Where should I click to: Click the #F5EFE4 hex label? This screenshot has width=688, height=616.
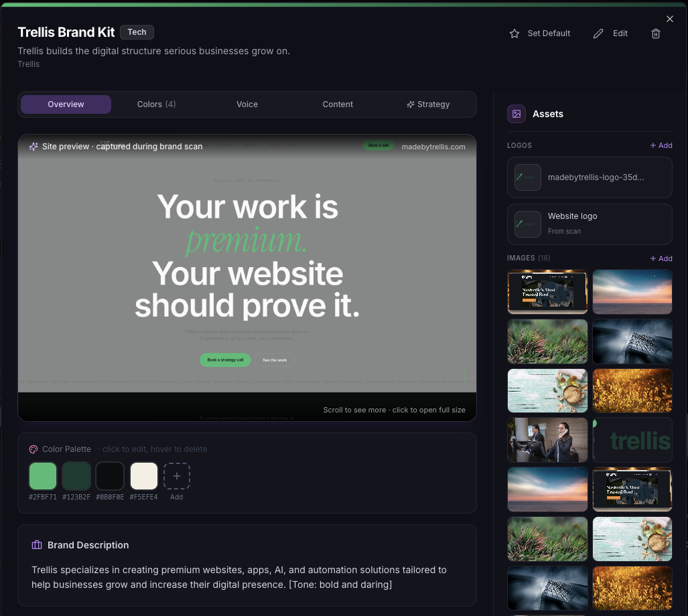pos(143,497)
